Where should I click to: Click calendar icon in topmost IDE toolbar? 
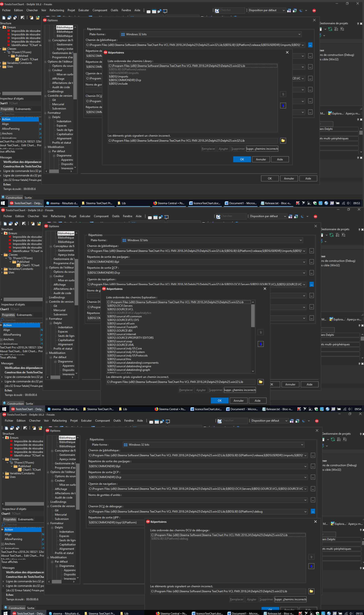(154, 11)
